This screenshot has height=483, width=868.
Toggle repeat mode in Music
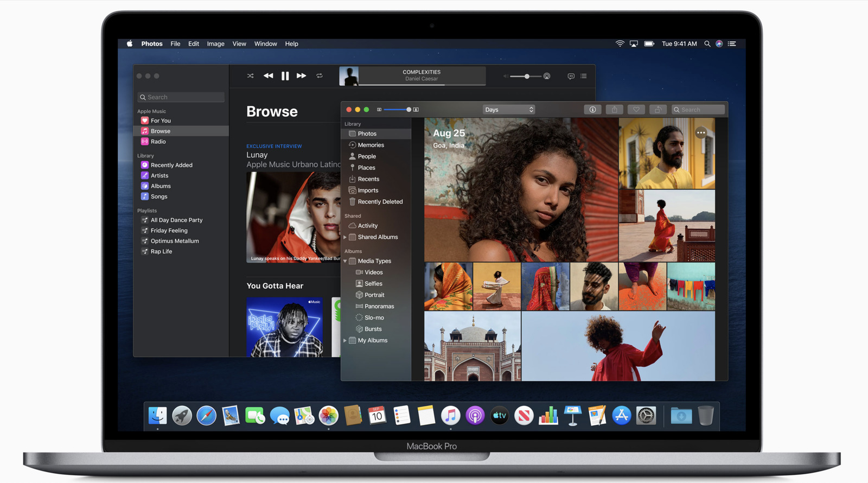tap(320, 76)
